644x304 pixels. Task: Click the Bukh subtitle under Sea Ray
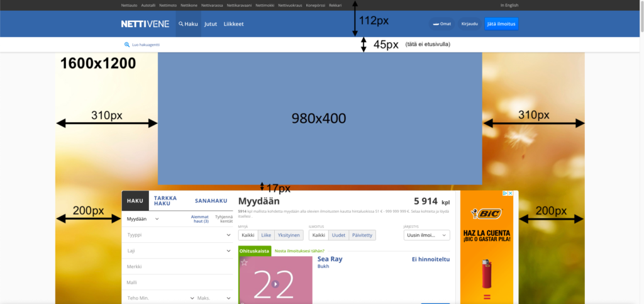(x=323, y=266)
